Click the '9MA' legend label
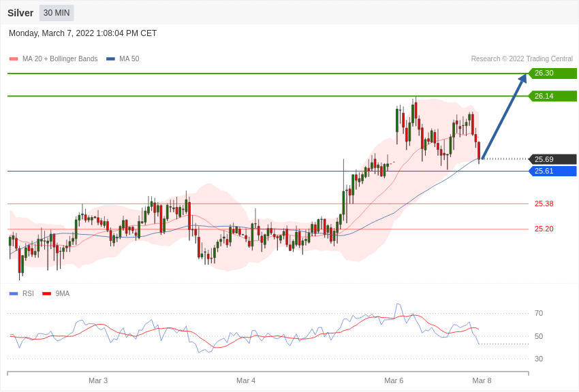The height and width of the screenshot is (392, 579). (x=63, y=294)
